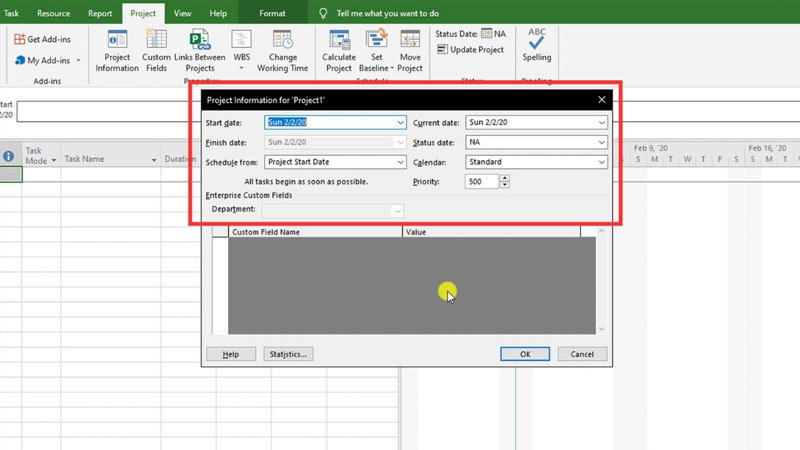Screen dimensions: 800x450
Task: Click Links Between Projects icon
Action: click(199, 41)
